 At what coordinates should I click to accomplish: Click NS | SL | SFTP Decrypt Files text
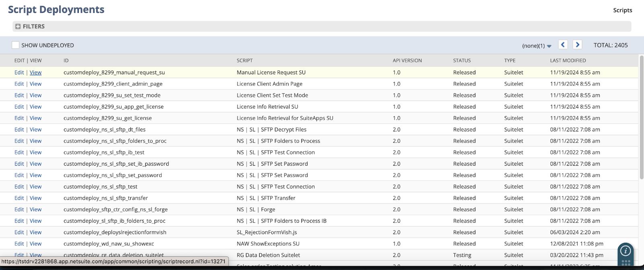pyautogui.click(x=272, y=129)
